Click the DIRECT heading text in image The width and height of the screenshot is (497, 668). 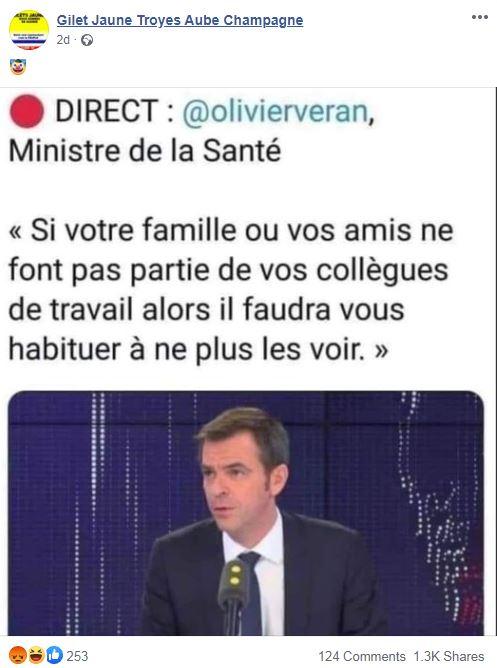106,111
